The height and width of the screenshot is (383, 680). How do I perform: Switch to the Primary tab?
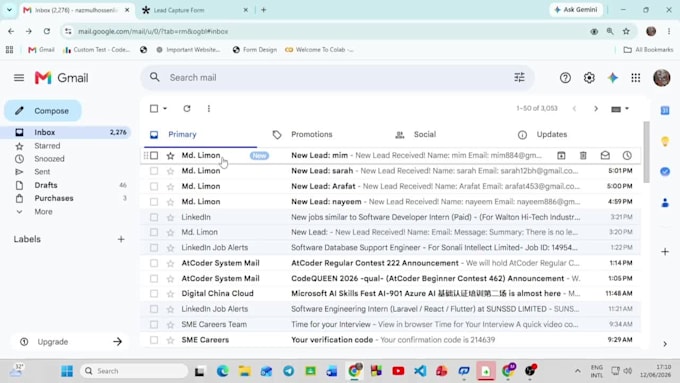point(200,134)
